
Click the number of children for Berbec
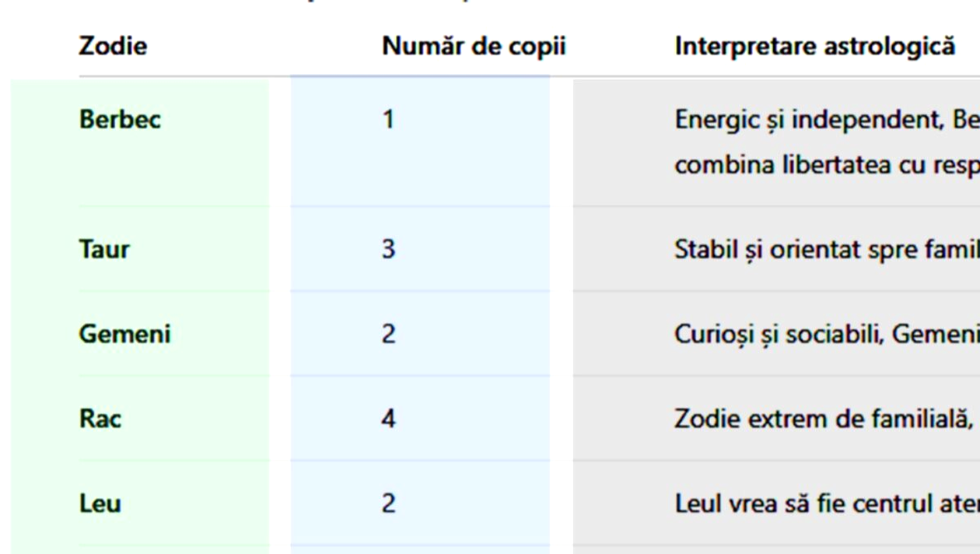point(388,120)
